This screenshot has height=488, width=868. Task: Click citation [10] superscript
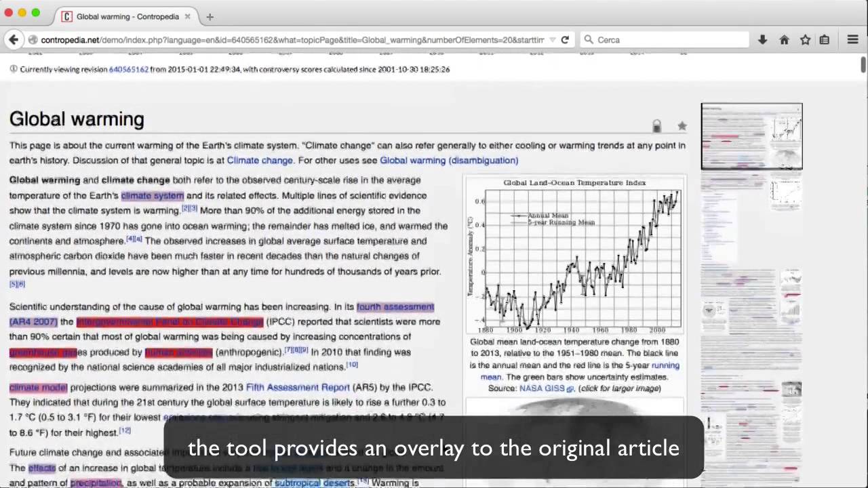pos(352,365)
